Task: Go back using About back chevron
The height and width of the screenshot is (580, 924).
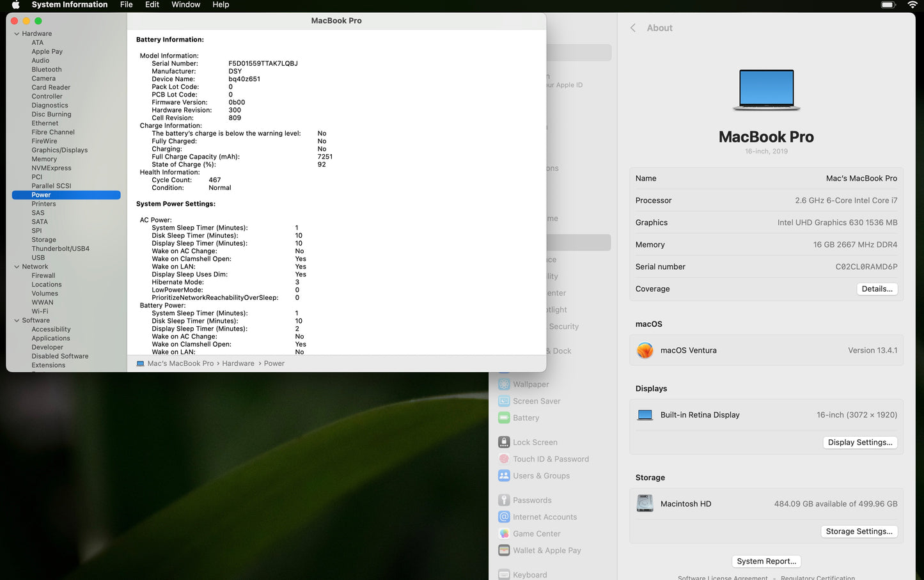Action: (633, 28)
